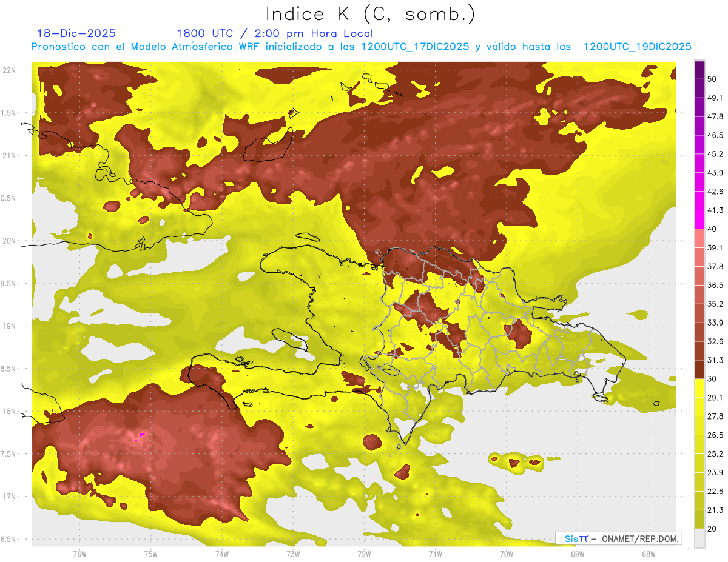Click the legend value '49.1'
The width and height of the screenshot is (728, 562).
(714, 97)
